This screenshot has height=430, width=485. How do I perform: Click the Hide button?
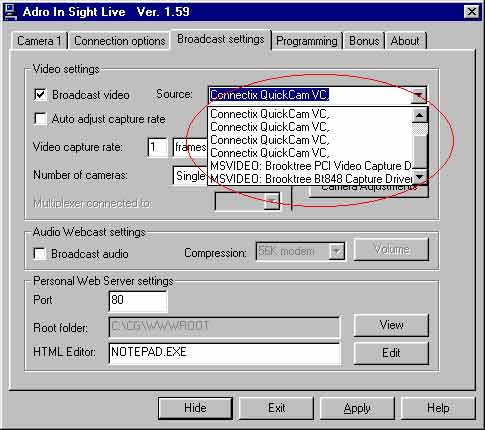[195, 408]
